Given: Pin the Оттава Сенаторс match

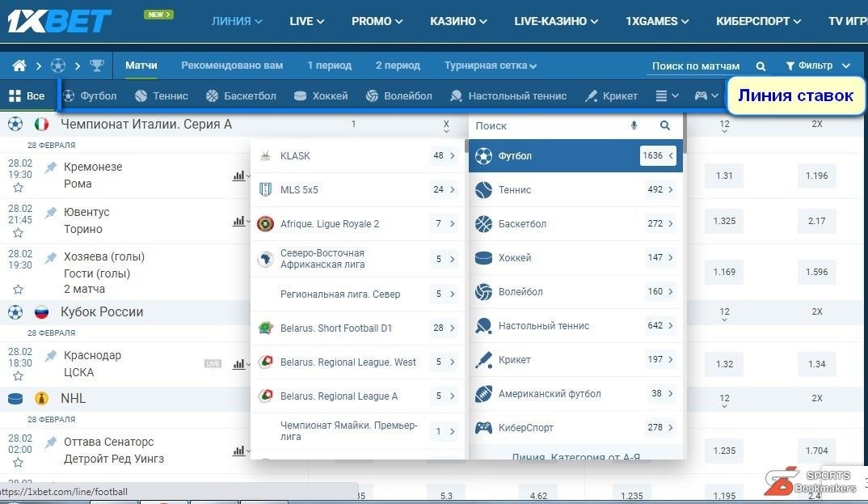Looking at the screenshot, I should tap(51, 442).
